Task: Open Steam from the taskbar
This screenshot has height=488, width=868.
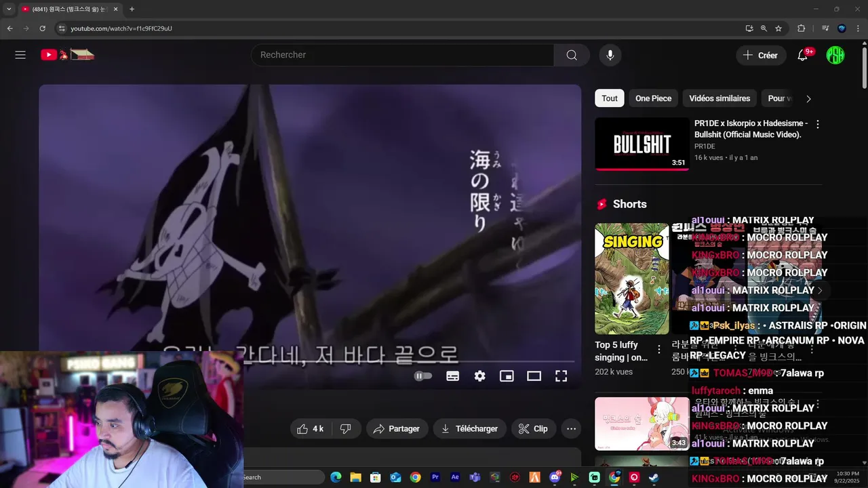Action: 654,477
